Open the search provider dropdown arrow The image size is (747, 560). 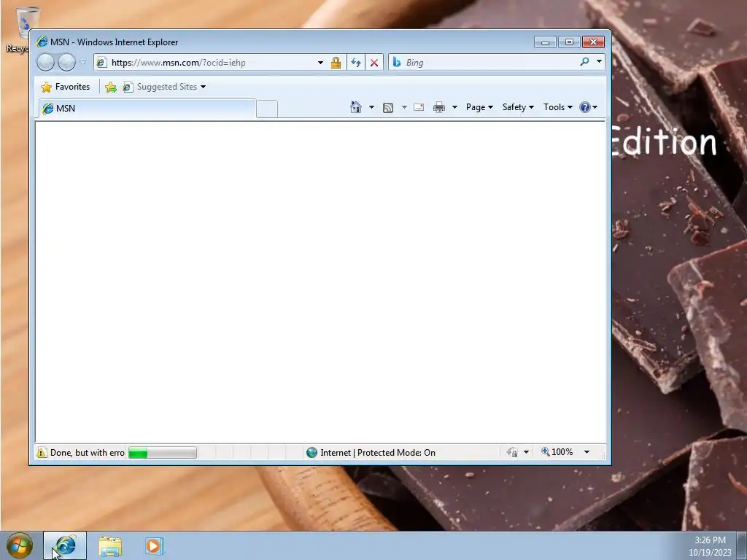[x=599, y=61]
